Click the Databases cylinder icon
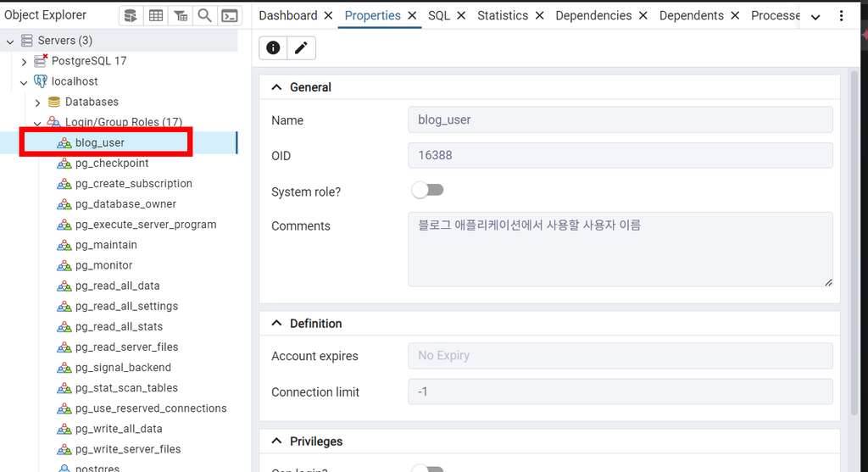 pos(53,102)
